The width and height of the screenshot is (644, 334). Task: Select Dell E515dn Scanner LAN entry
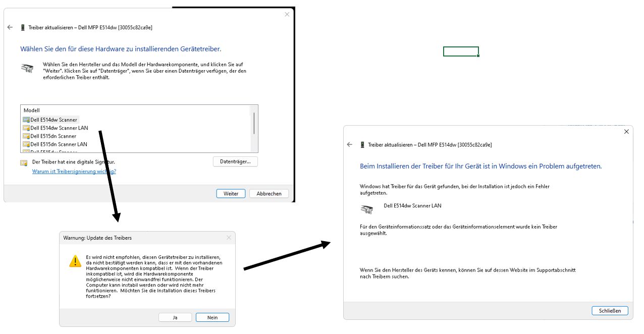pos(59,144)
